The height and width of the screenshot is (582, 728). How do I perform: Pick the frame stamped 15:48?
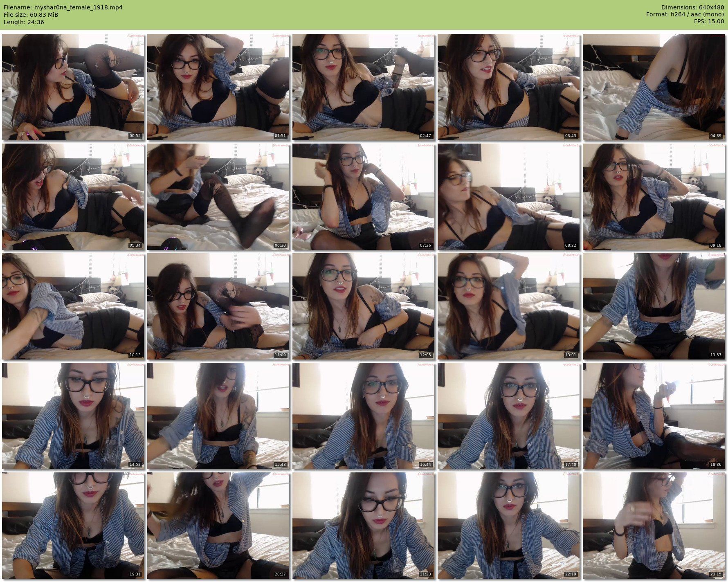pos(218,416)
